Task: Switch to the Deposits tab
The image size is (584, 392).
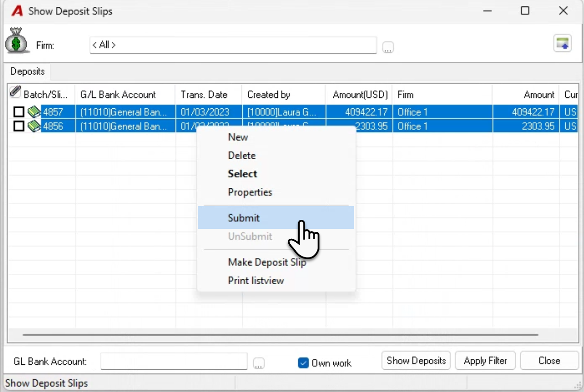Action: [28, 72]
